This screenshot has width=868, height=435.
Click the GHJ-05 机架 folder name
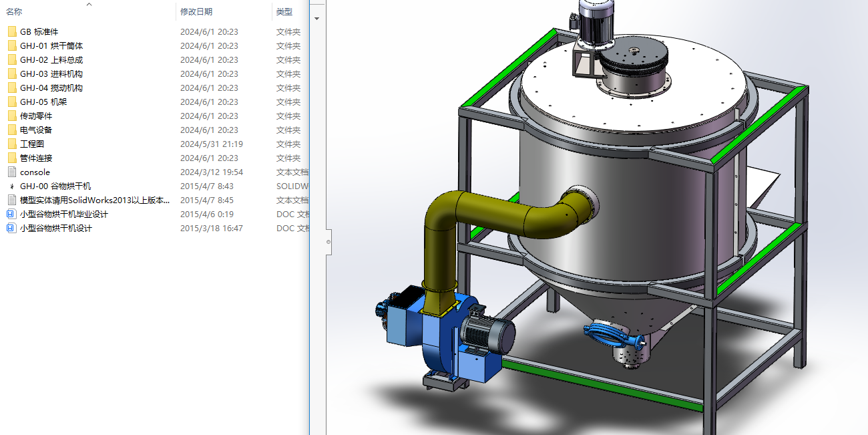click(43, 102)
